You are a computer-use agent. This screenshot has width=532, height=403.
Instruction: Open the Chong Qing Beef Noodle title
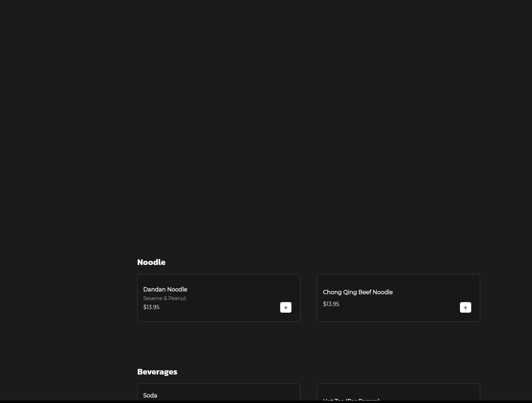pyautogui.click(x=357, y=292)
